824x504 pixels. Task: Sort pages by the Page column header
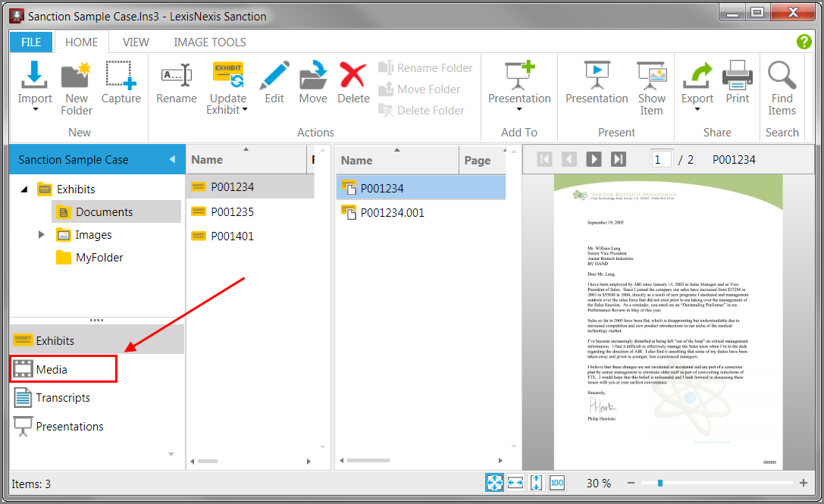click(482, 160)
